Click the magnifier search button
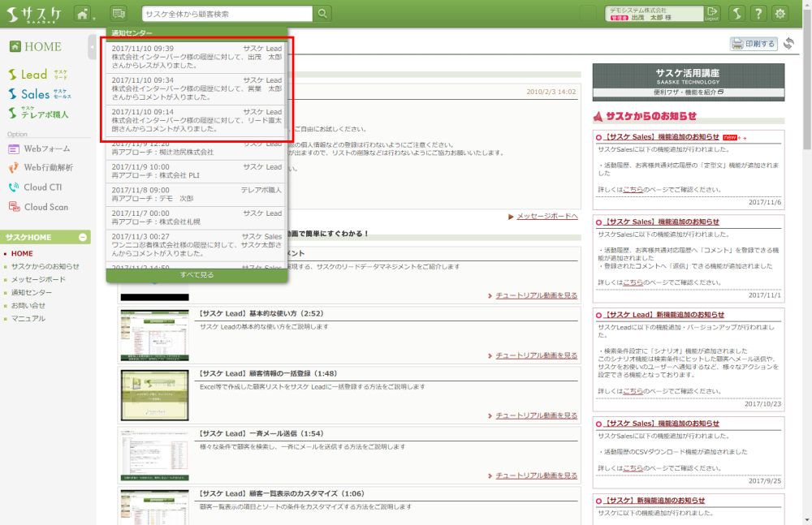 coord(323,13)
